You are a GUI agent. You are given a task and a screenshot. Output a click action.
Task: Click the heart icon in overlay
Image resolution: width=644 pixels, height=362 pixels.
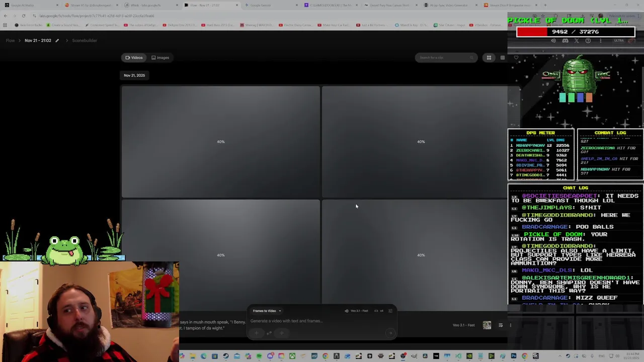point(516,58)
